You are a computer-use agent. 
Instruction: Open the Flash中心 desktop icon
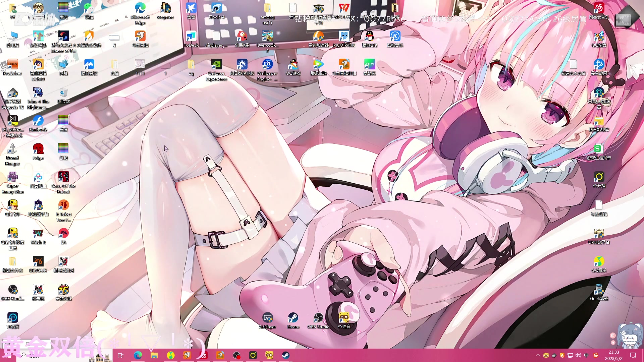point(38,123)
